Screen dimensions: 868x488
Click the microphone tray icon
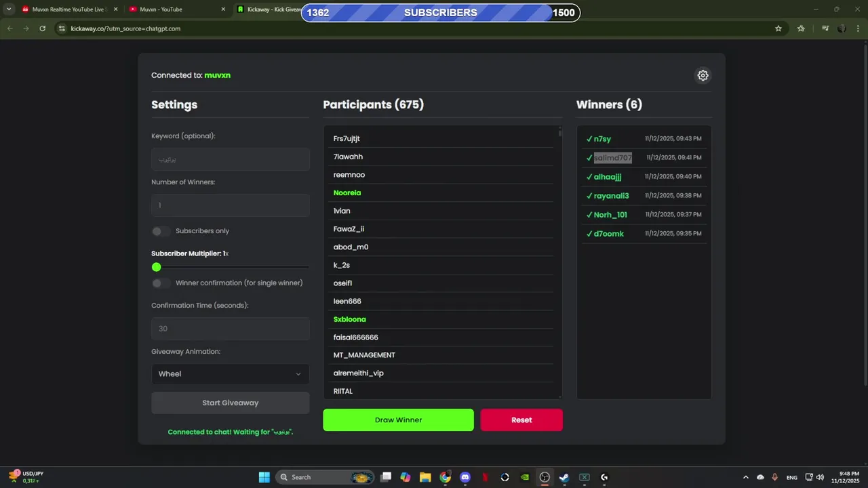click(775, 477)
